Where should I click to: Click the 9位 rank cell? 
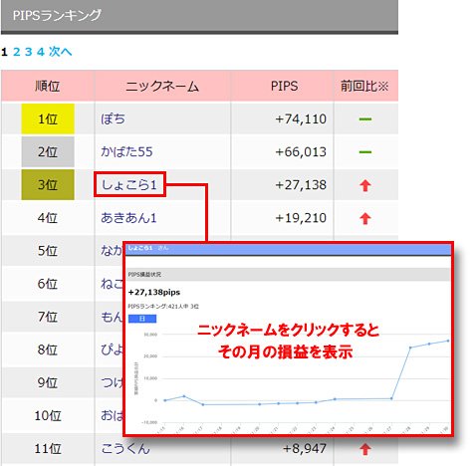coord(48,382)
